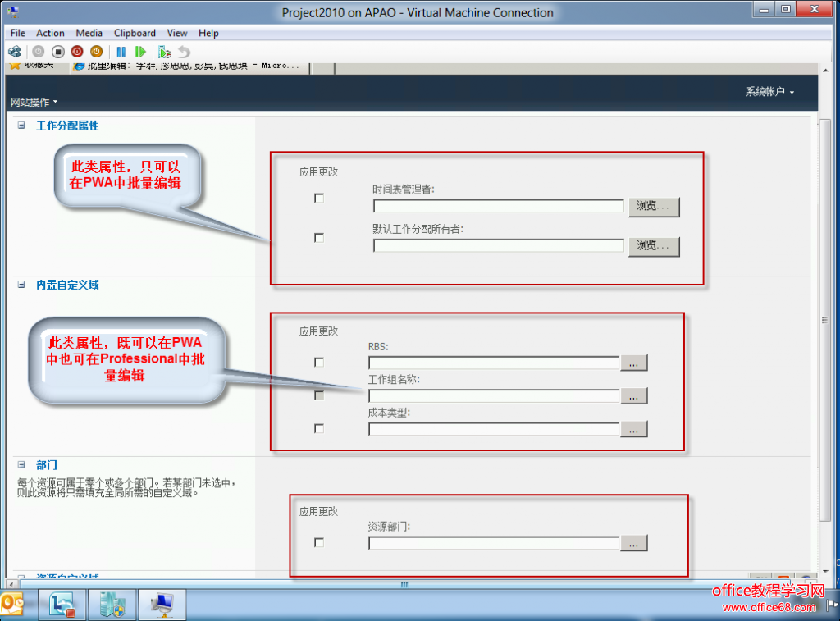Viewport: 840px width, 621px height.
Task: Check apply-changes box for 默认工作分配所有者
Action: coord(319,238)
